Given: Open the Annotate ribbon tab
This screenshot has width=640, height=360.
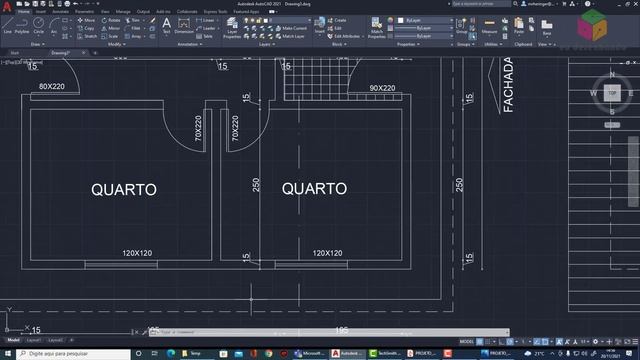Looking at the screenshot, I should coord(60,11).
